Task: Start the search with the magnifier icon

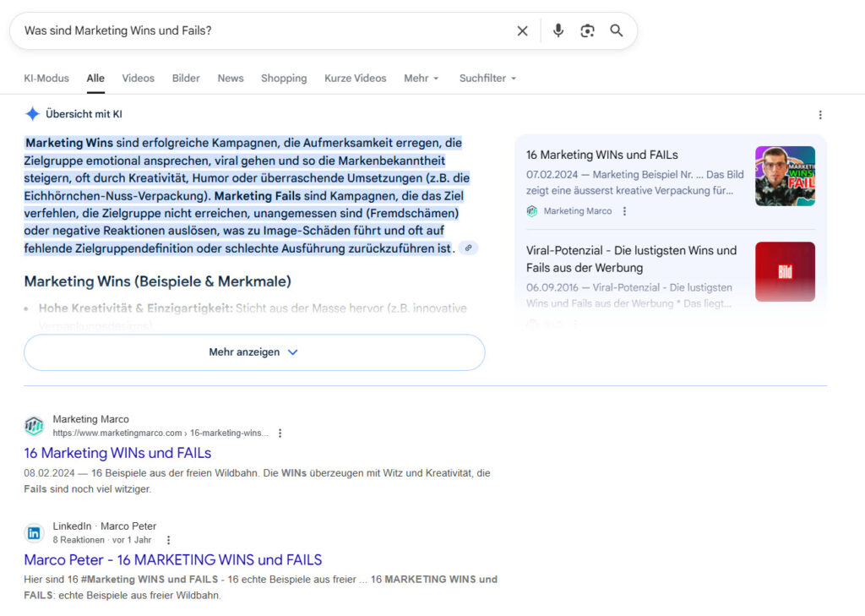Action: tap(617, 30)
